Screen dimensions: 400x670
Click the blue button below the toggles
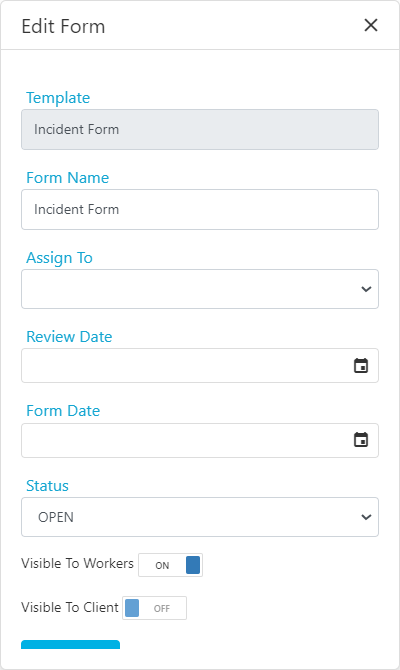tap(71, 644)
